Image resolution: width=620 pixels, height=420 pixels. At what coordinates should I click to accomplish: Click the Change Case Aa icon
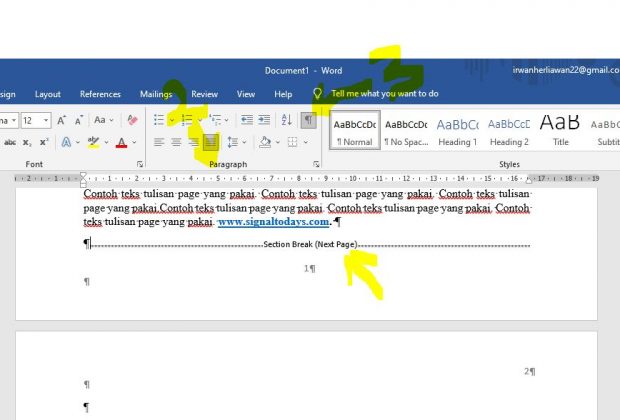coord(100,120)
